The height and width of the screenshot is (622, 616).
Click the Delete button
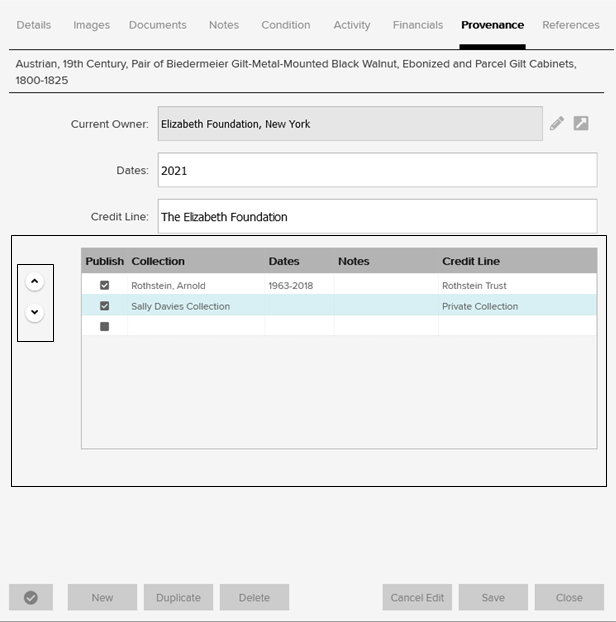254,598
